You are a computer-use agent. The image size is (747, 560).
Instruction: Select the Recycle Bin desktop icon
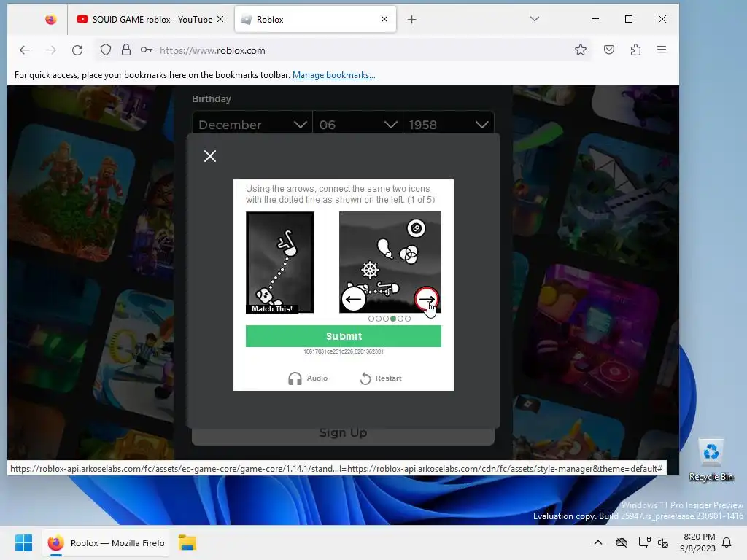point(711,460)
